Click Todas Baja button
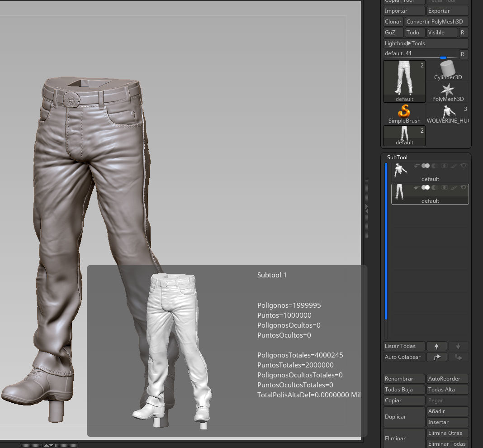 pyautogui.click(x=404, y=390)
